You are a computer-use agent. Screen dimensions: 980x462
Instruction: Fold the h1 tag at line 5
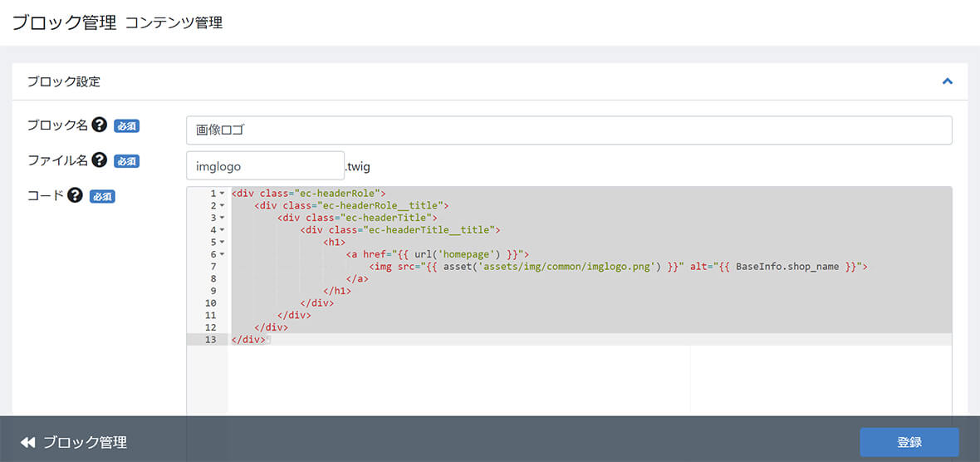[223, 242]
